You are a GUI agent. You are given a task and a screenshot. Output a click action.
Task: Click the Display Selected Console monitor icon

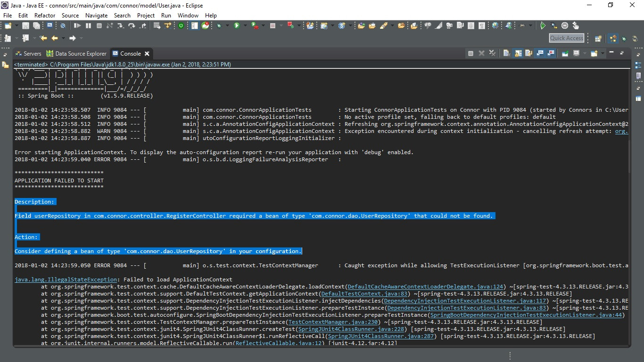click(576, 53)
